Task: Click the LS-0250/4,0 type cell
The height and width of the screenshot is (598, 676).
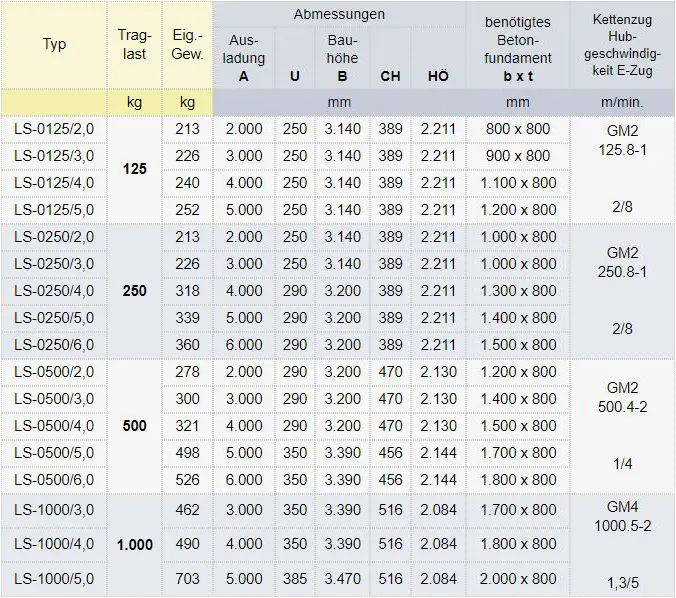Action: click(x=55, y=291)
